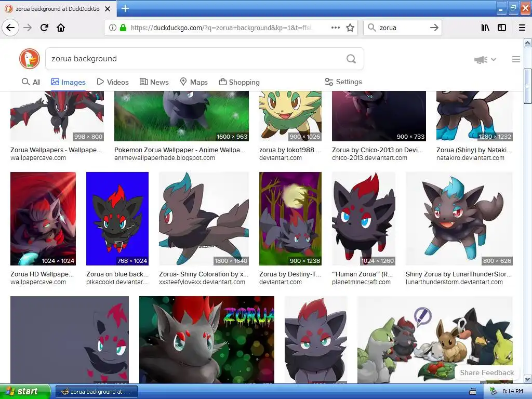Switch to the Videos tab
The image size is (532, 399).
click(113, 82)
